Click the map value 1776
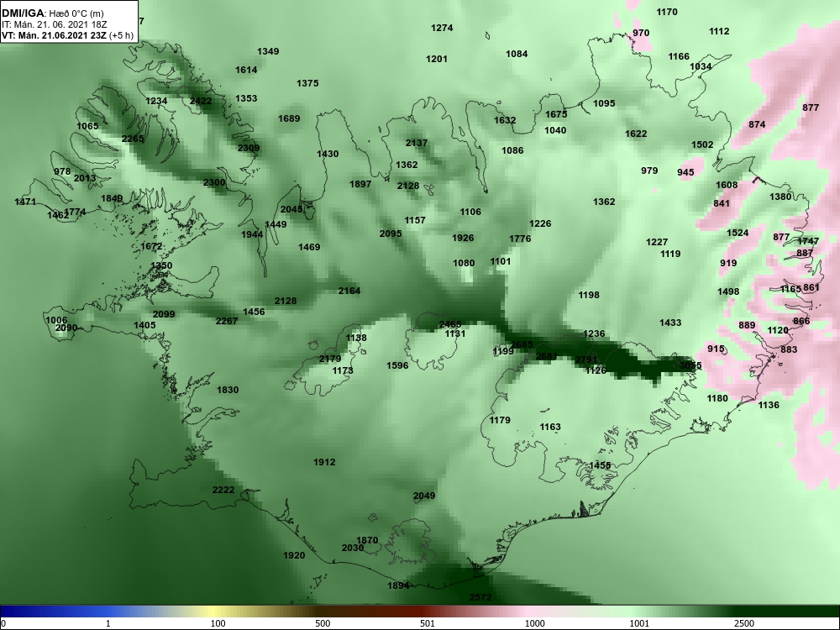Viewport: 840px width, 630px height. pos(520,239)
